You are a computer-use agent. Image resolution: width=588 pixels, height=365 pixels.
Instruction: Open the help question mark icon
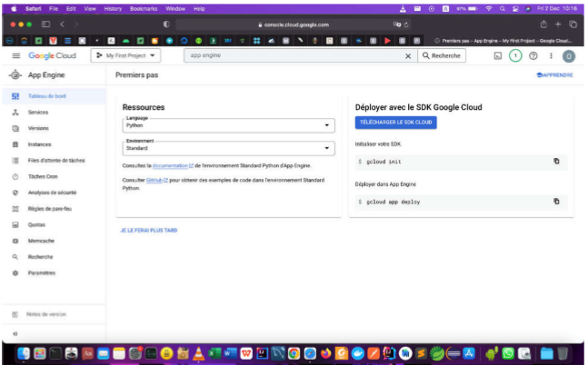point(533,55)
